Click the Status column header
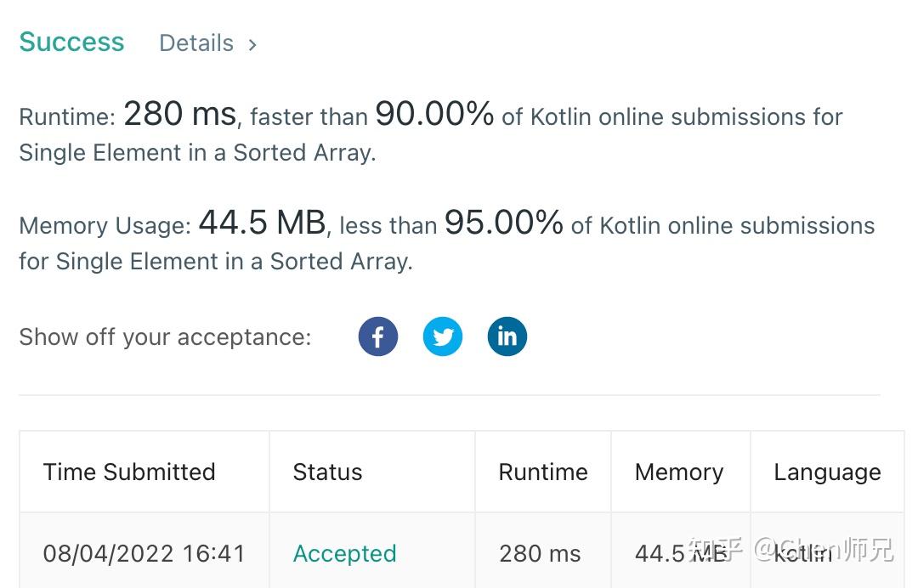 tap(327, 472)
